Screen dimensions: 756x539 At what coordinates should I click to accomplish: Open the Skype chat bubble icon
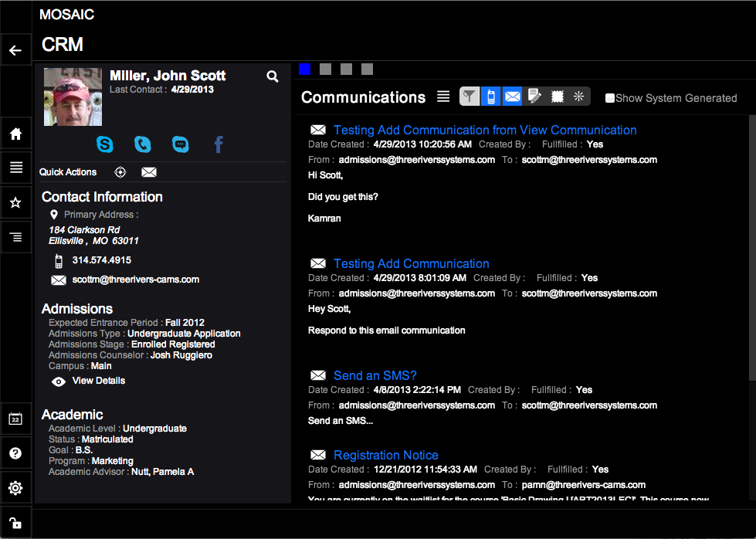[181, 144]
